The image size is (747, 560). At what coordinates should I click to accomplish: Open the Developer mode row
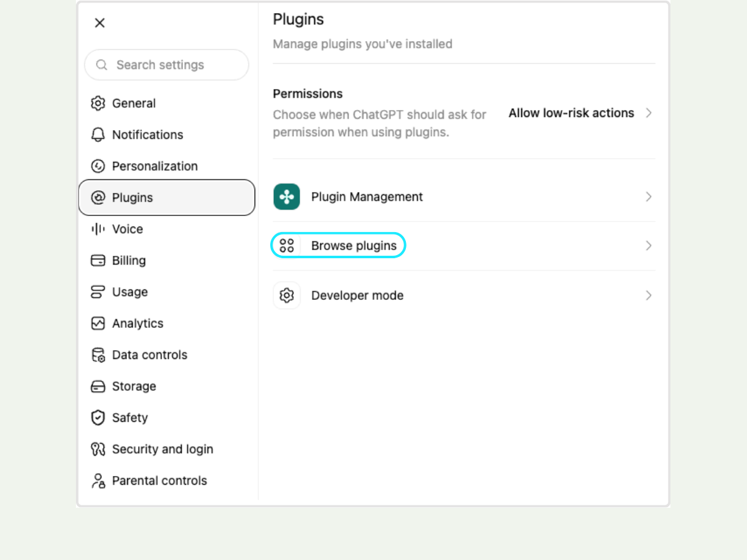coord(464,296)
